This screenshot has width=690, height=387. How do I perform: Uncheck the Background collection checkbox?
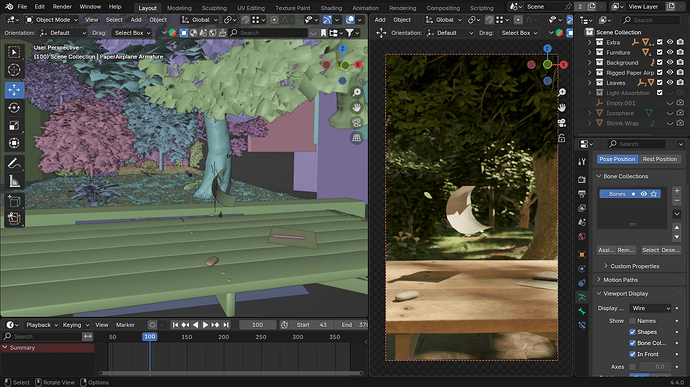(659, 63)
